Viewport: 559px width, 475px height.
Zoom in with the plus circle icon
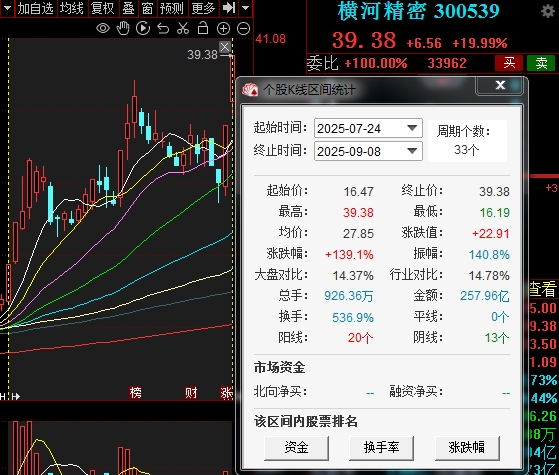point(224,29)
